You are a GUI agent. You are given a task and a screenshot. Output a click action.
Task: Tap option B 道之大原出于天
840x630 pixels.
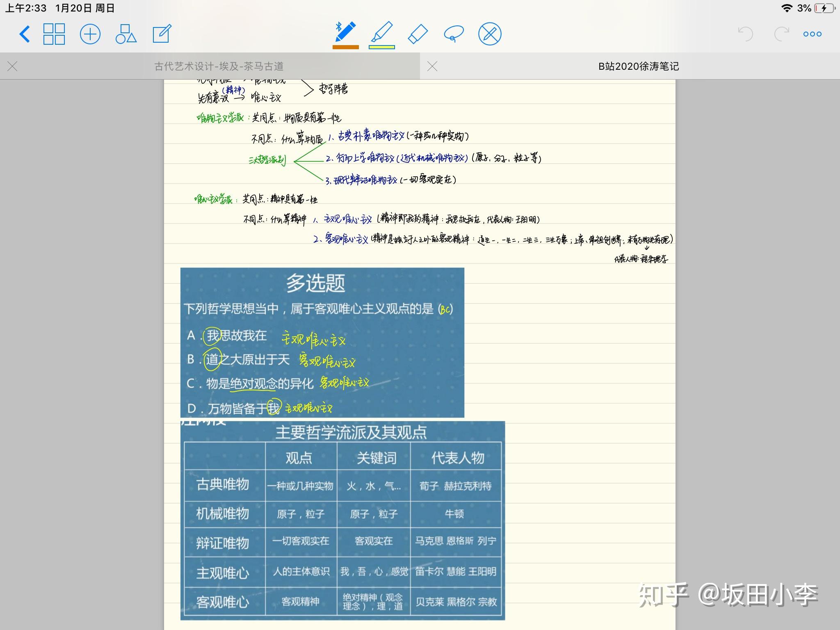[x=238, y=360]
